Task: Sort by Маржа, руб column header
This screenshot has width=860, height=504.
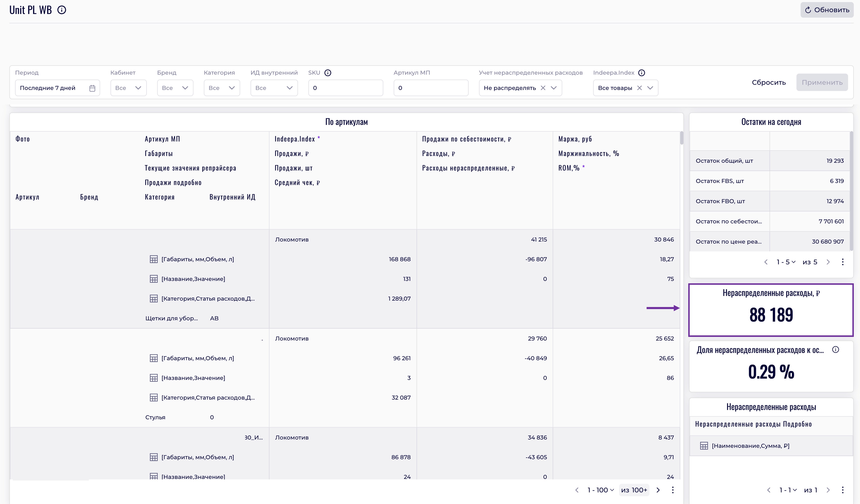Action: [x=575, y=139]
